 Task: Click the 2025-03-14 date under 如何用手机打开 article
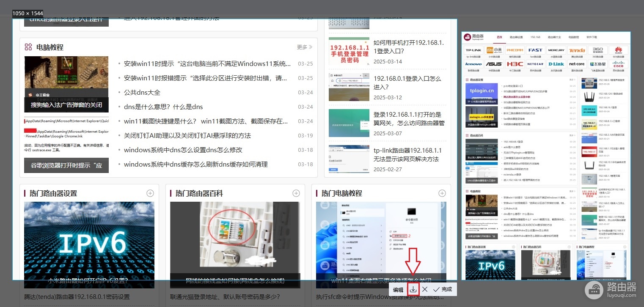point(388,61)
